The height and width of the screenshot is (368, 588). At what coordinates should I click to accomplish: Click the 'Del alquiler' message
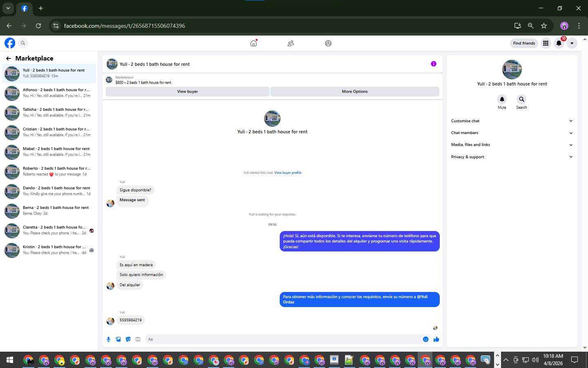[x=130, y=285]
